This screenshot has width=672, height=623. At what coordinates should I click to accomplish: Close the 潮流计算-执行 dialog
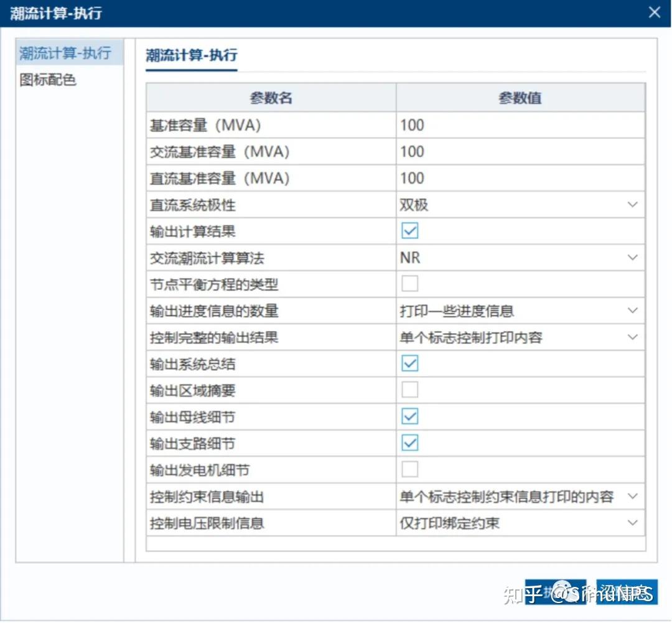click(x=654, y=12)
